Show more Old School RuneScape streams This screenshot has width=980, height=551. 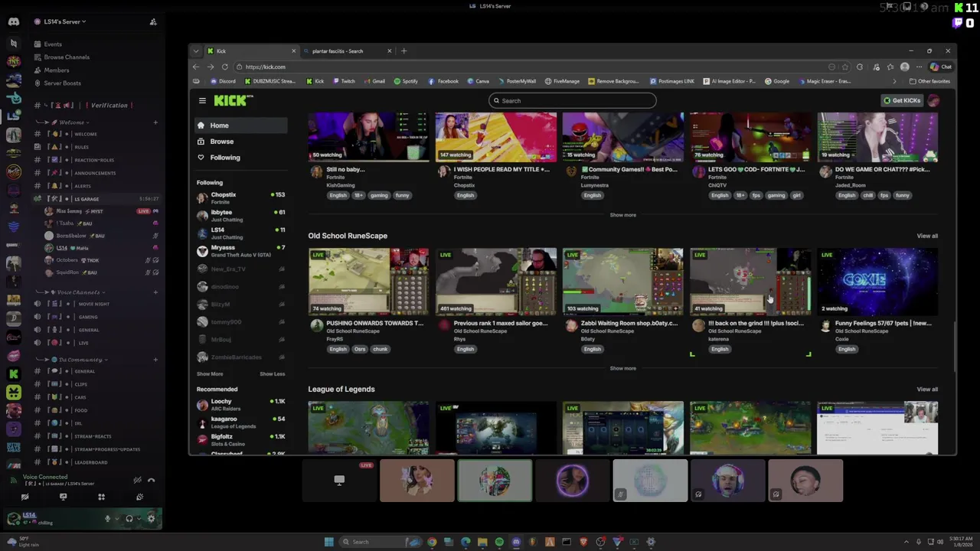point(622,368)
